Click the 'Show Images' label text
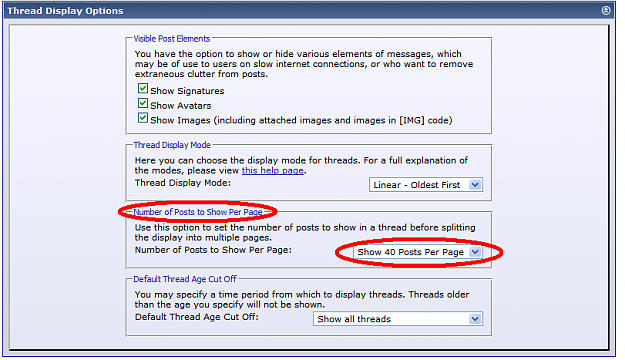Viewport: 625px width, 360px height. click(301, 120)
